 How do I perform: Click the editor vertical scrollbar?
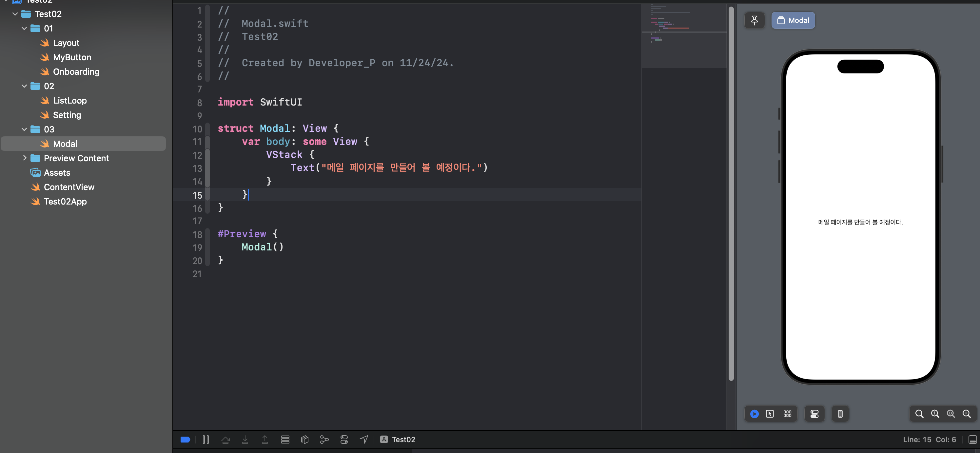click(x=731, y=190)
